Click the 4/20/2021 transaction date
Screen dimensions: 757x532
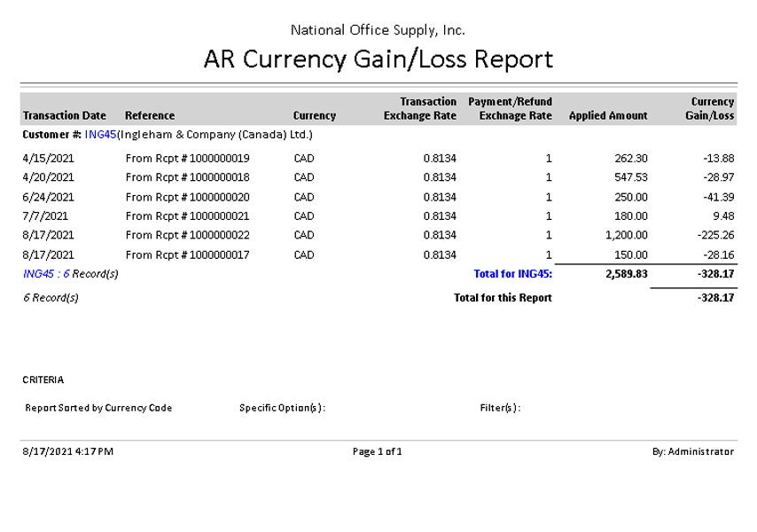46,177
